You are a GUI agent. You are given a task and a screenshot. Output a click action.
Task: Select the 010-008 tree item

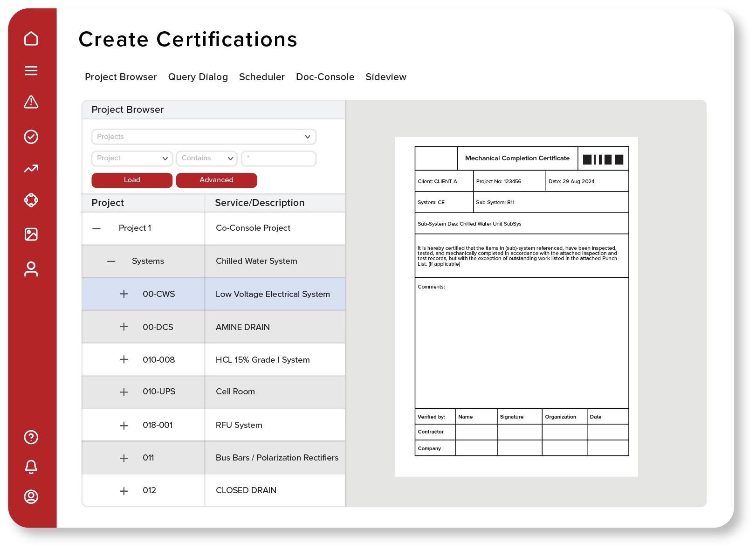pos(159,360)
